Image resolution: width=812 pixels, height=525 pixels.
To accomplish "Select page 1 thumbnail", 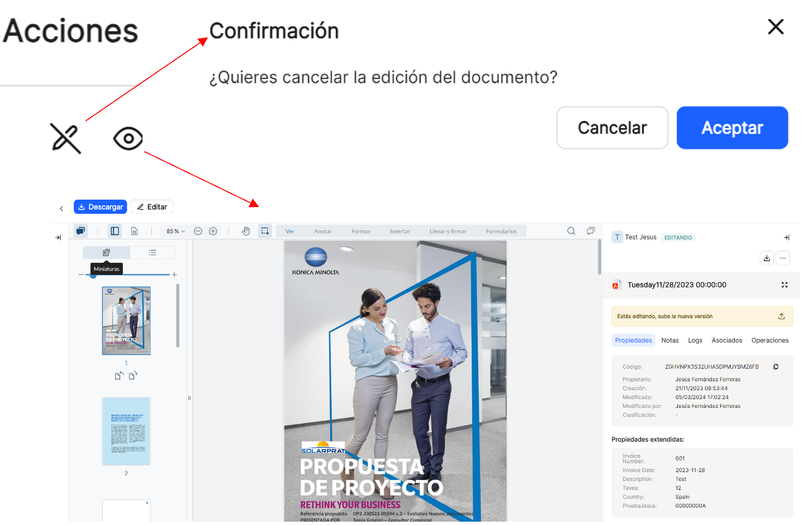I will click(126, 321).
